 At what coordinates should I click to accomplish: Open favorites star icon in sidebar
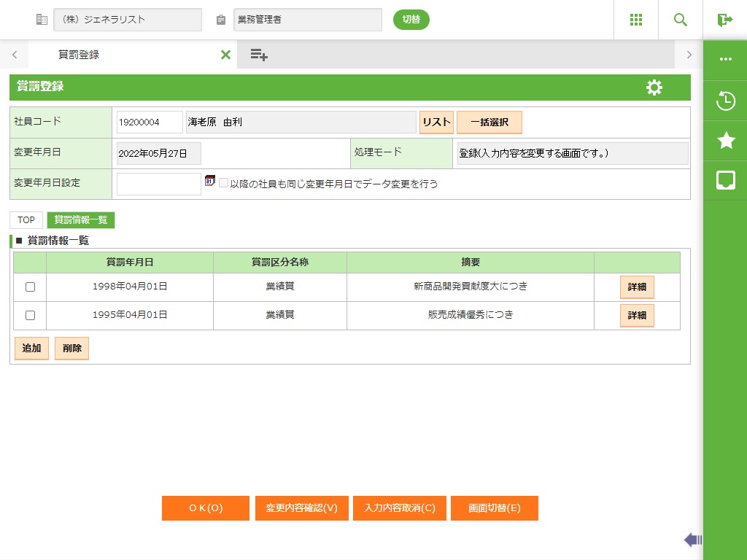[725, 141]
